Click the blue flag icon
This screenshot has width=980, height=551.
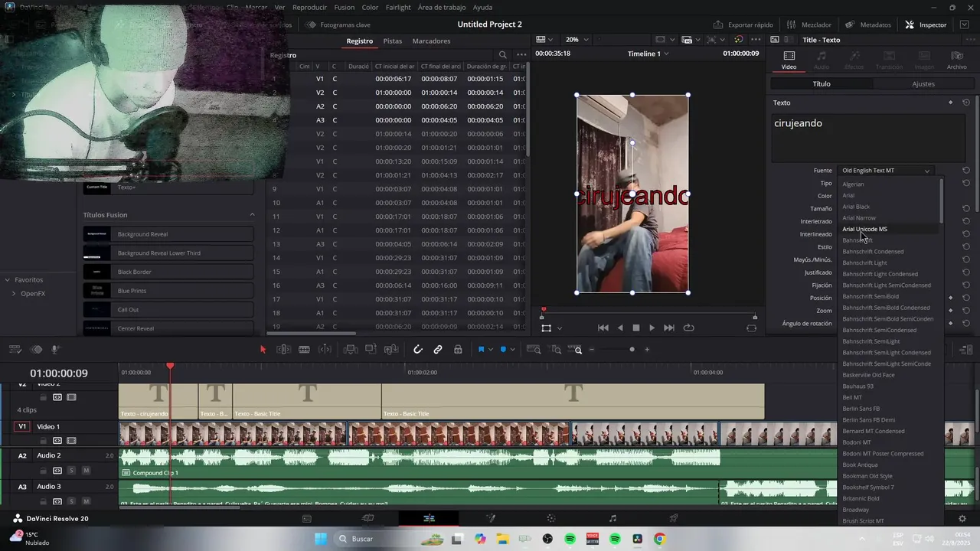(482, 350)
